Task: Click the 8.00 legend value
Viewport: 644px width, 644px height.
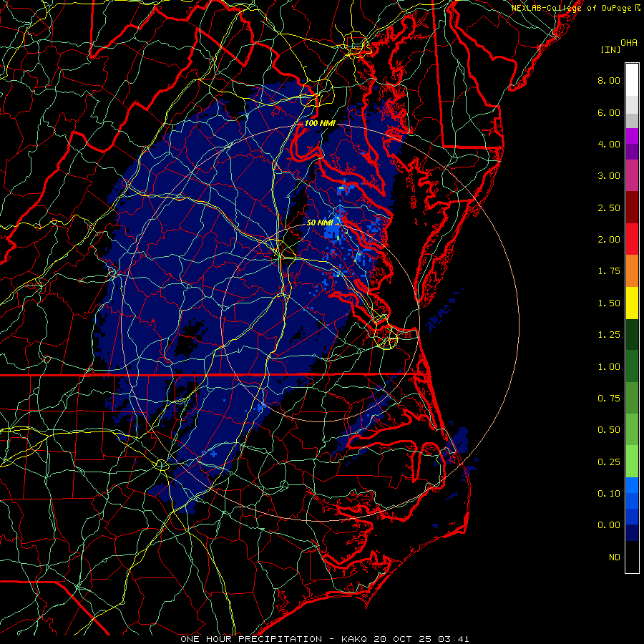Action: point(609,80)
